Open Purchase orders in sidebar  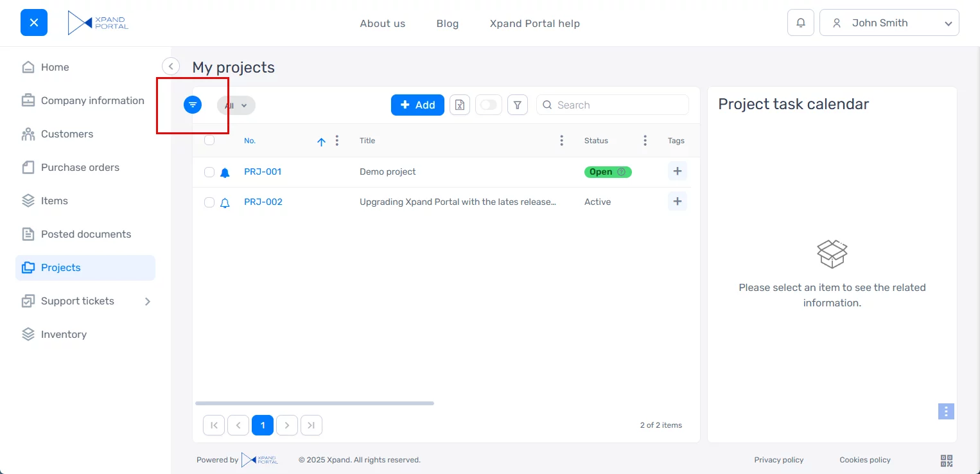click(80, 168)
